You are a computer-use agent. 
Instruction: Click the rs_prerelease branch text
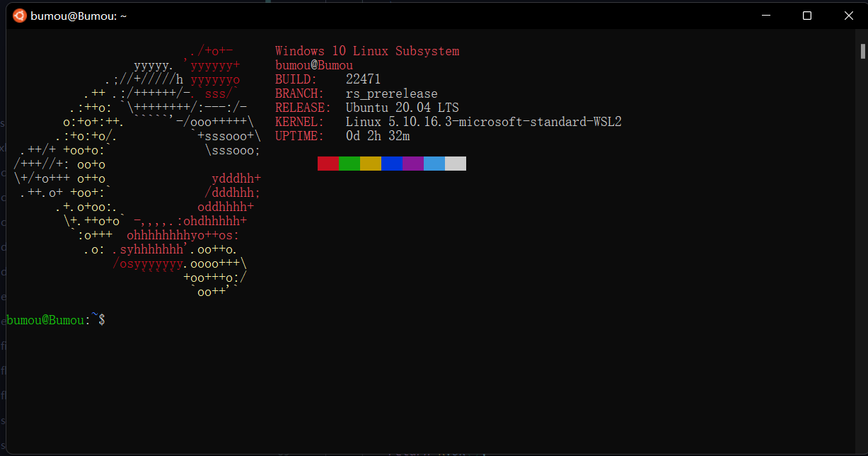(x=392, y=93)
